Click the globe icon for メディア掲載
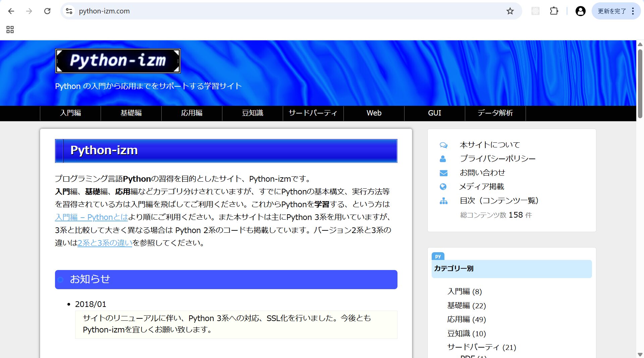Screen dimensions: 644x358 (443, 187)
